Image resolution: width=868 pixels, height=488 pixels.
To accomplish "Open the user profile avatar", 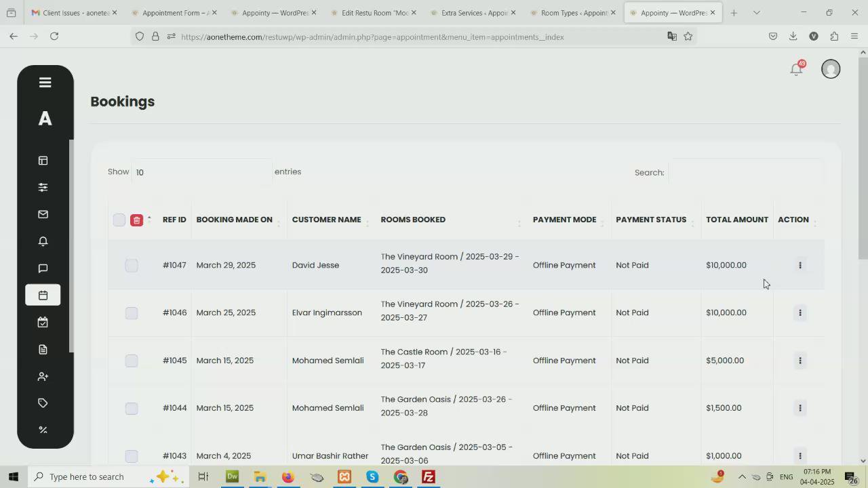I will [831, 69].
